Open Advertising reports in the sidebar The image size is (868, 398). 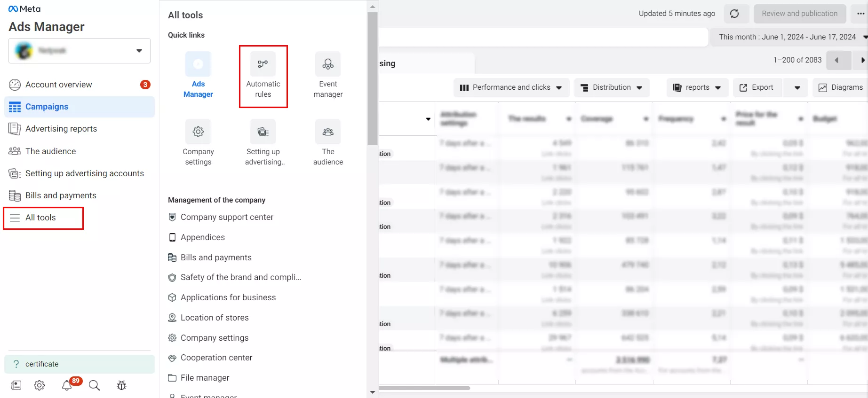click(80, 129)
